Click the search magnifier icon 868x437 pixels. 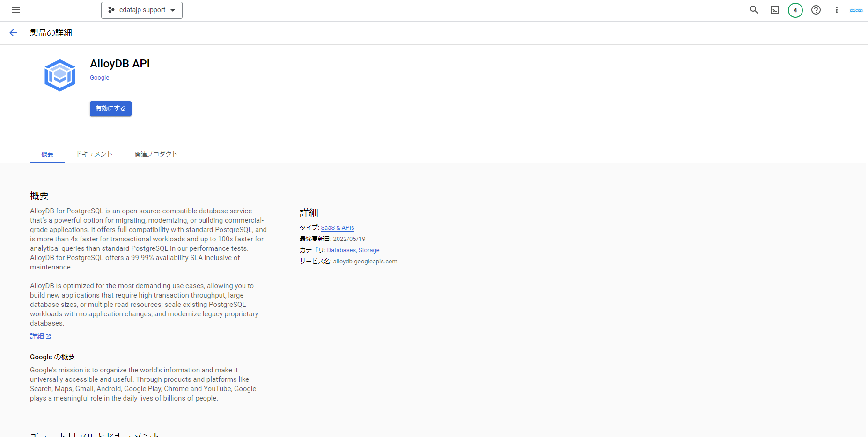[x=754, y=10]
